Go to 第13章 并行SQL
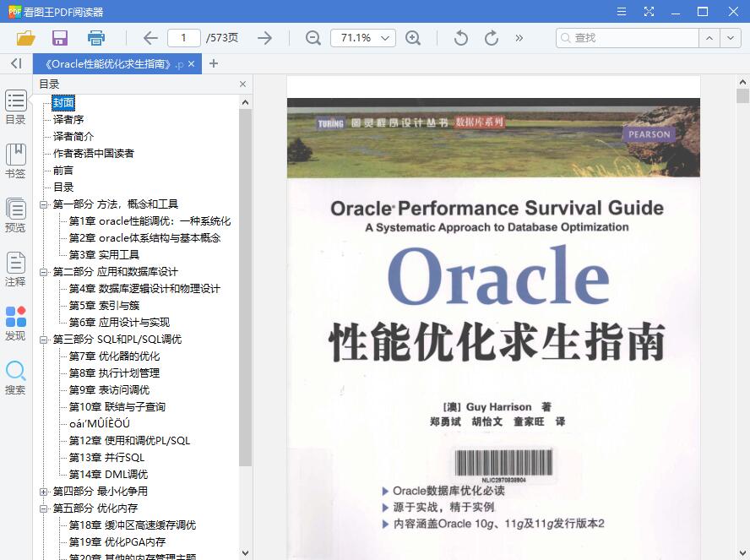The height and width of the screenshot is (560, 750). pos(106,457)
